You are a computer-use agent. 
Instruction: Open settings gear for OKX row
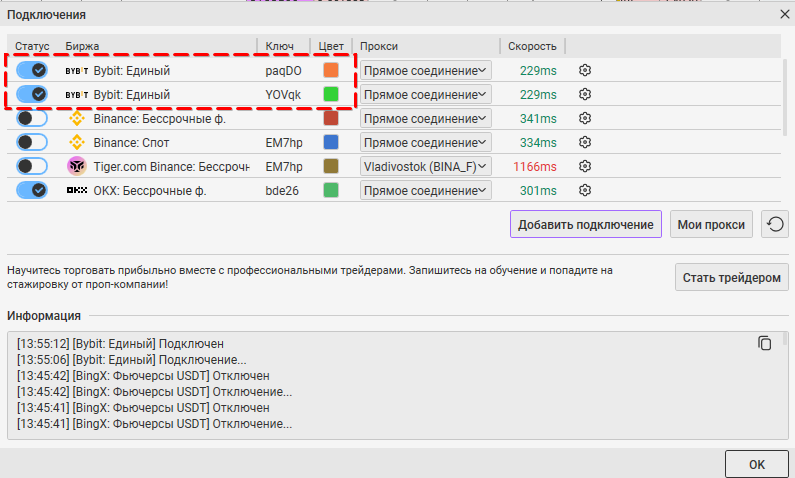pyautogui.click(x=585, y=190)
